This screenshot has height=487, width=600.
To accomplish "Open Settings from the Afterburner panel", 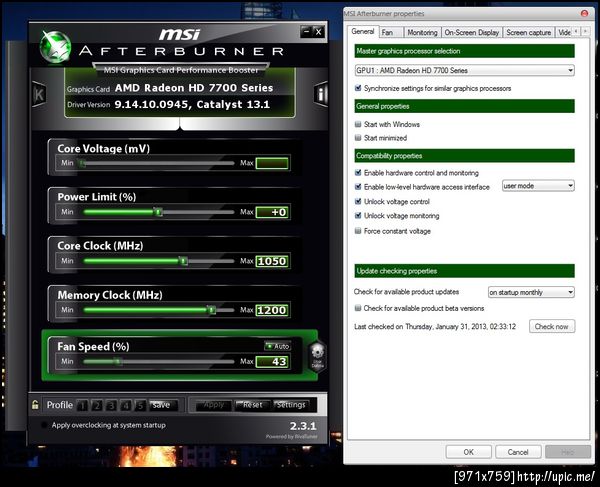I will pyautogui.click(x=292, y=405).
